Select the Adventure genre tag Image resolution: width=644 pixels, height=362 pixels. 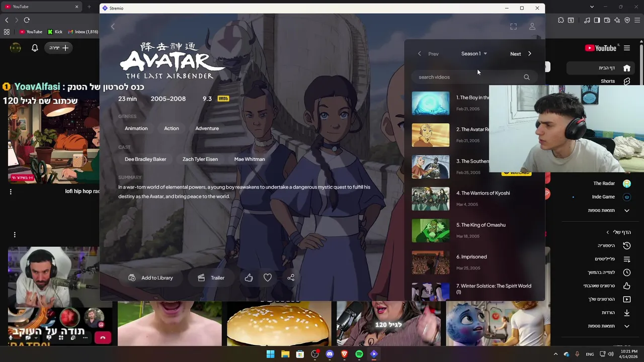pos(207,128)
